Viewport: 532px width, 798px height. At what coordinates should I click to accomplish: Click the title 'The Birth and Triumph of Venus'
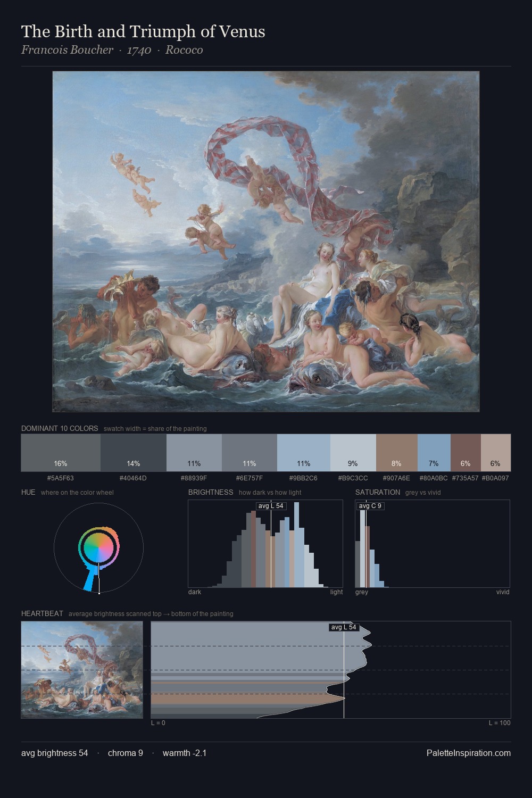(143, 31)
